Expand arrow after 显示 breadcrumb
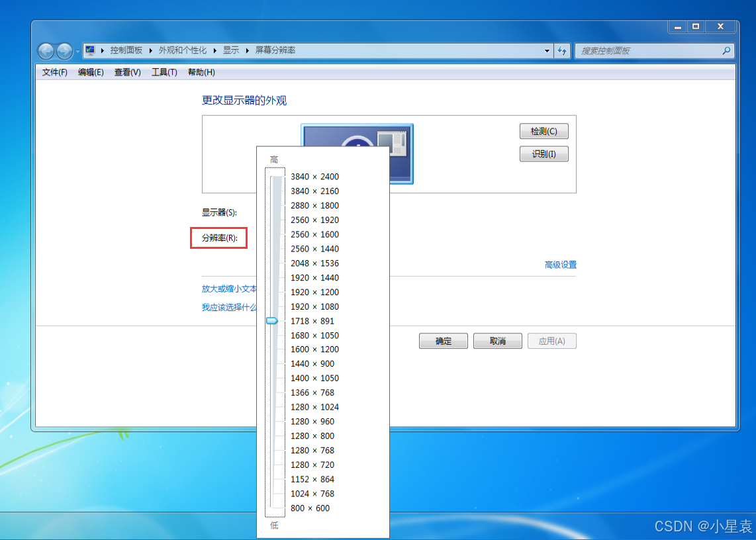Image resolution: width=756 pixels, height=540 pixels. (247, 50)
